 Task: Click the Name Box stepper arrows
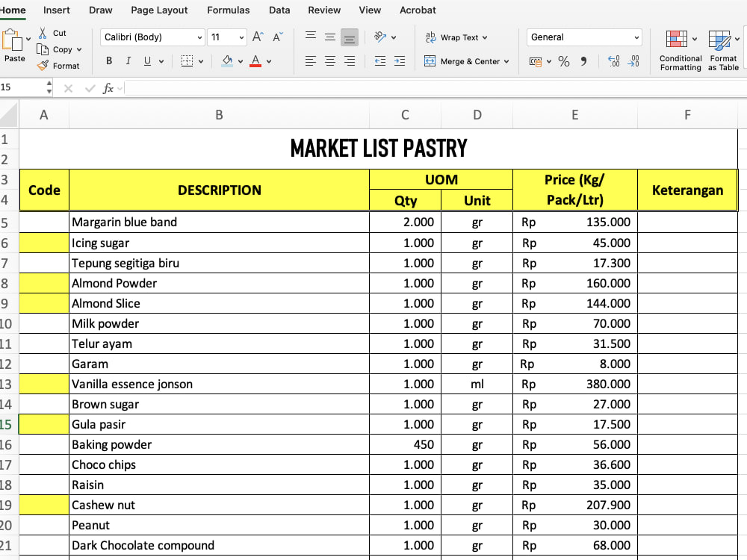point(49,87)
